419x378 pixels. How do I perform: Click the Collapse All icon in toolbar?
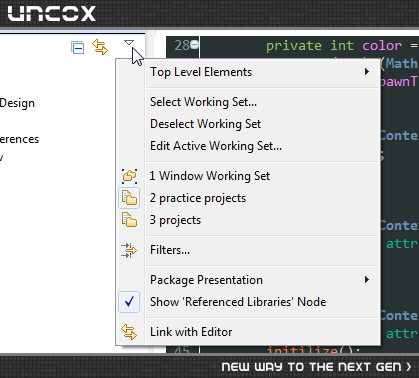(x=77, y=47)
